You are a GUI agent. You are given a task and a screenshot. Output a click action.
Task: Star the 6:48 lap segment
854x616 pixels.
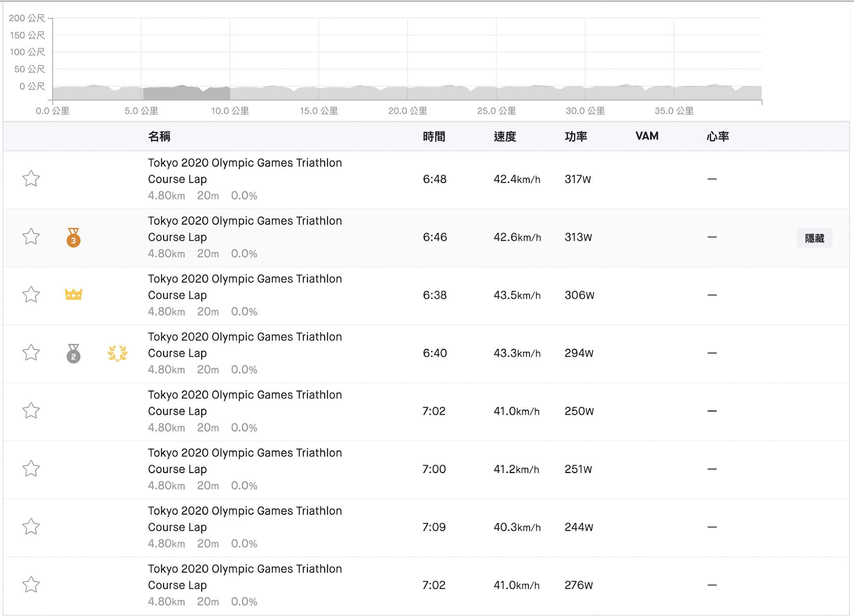[31, 179]
